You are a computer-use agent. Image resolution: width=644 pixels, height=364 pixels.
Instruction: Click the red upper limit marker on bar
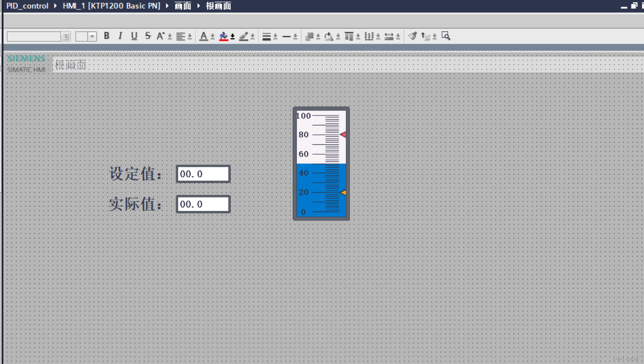click(343, 135)
